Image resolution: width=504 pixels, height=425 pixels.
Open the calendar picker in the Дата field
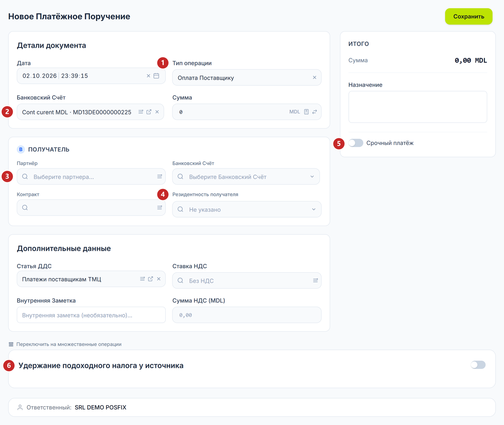pyautogui.click(x=156, y=76)
